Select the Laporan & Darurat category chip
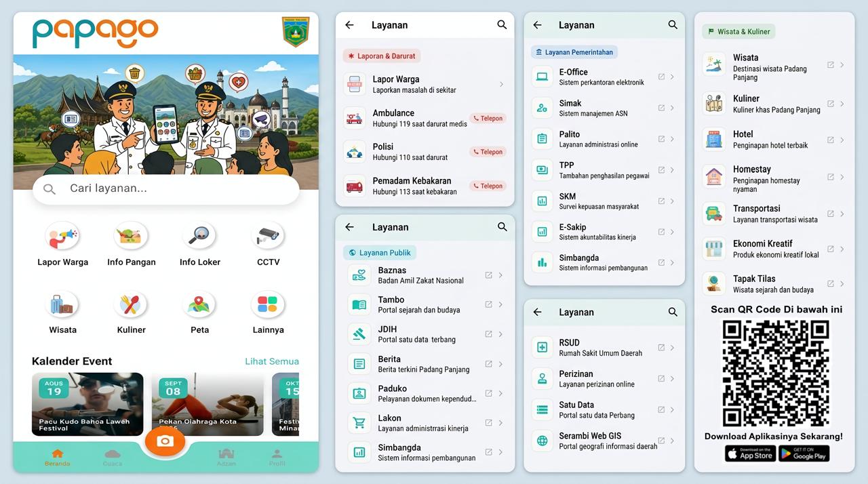The width and height of the screenshot is (868, 484). point(382,56)
